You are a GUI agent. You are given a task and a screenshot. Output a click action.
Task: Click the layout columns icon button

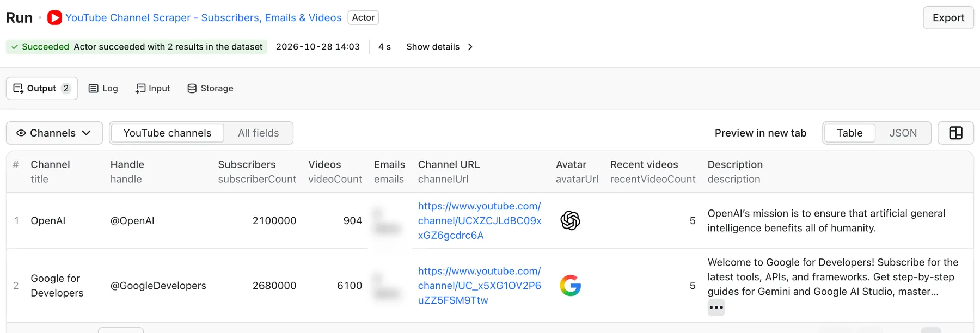pos(955,133)
